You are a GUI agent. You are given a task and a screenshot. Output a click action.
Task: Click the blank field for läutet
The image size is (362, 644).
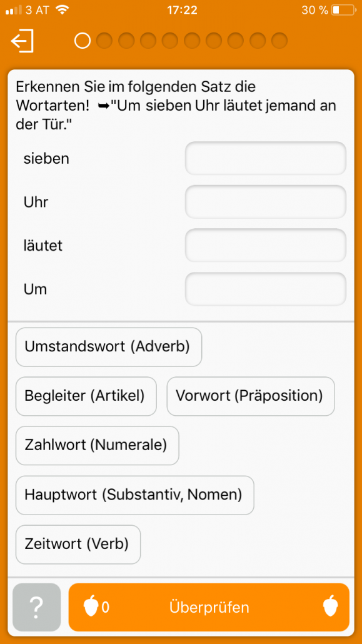coord(264,245)
